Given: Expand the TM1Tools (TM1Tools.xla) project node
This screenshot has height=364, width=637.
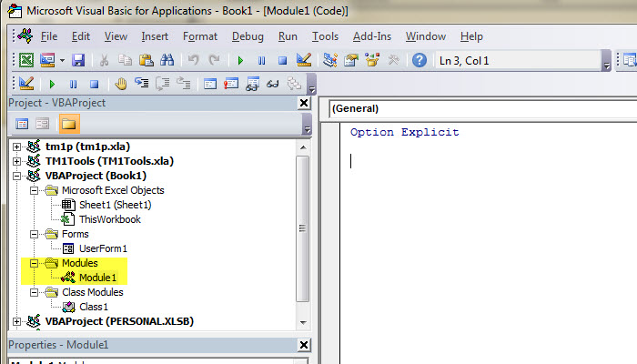Looking at the screenshot, I should click(16, 161).
